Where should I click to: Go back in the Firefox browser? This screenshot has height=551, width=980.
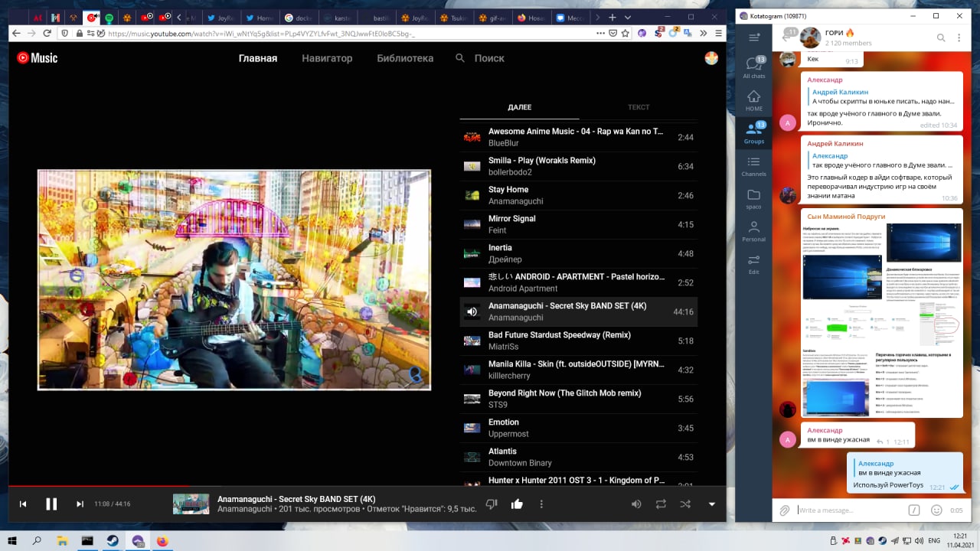[x=16, y=33]
